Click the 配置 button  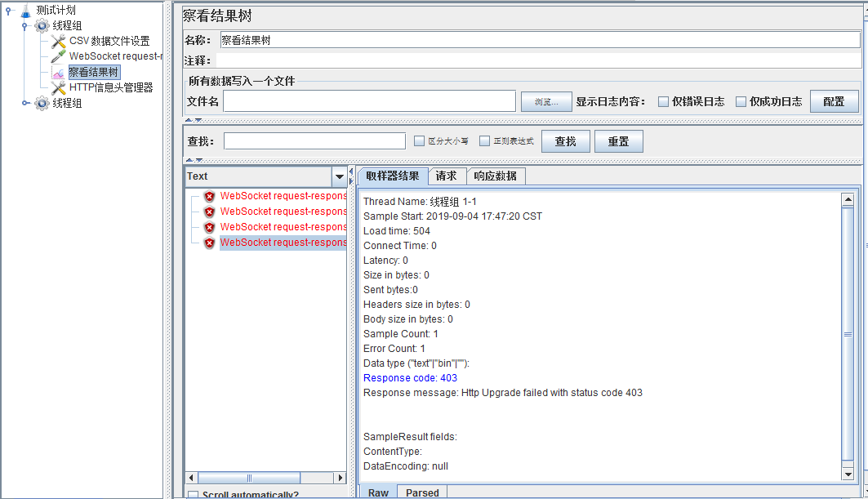832,100
